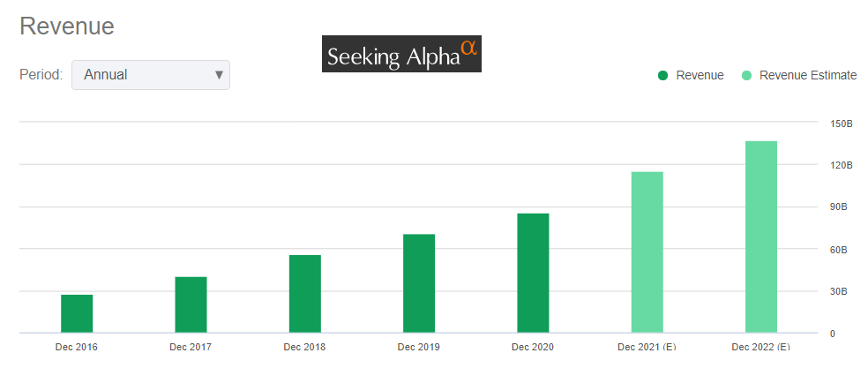Viewport: 868px width, 368px height.
Task: Click the Revenue Estimate legend label
Action: pos(808,75)
